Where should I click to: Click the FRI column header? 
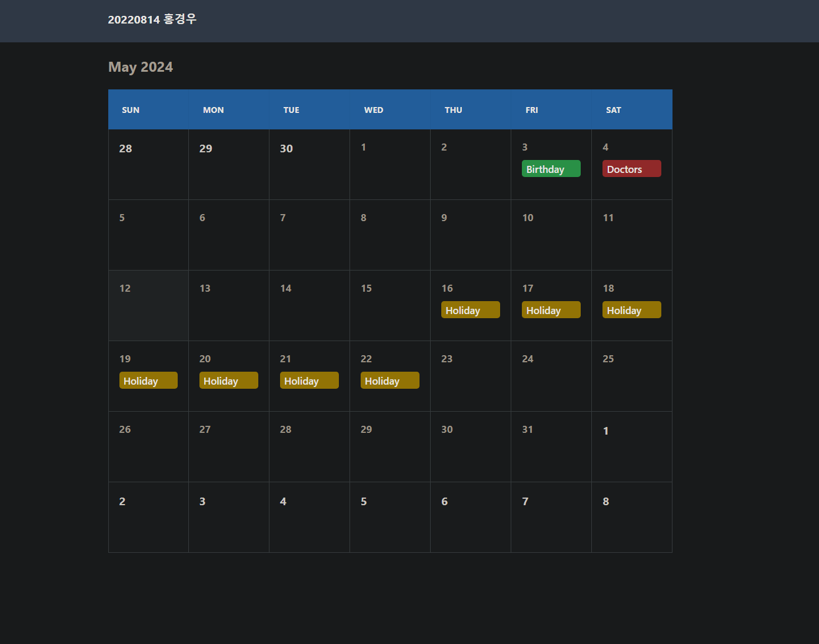coord(551,109)
